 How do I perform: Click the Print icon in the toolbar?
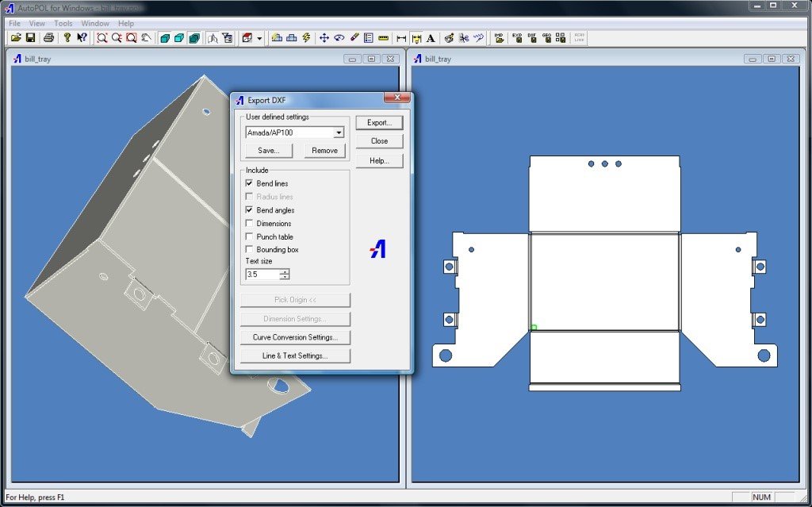click(48, 38)
